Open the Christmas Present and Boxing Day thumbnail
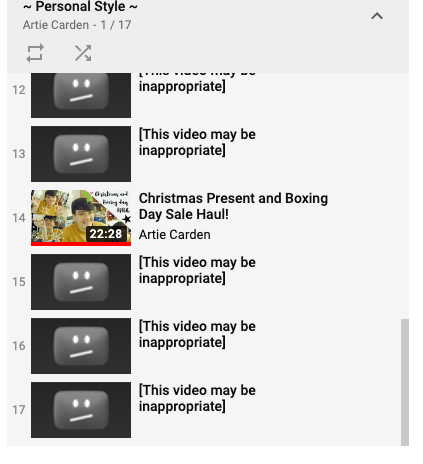This screenshot has height=464, width=423. (x=81, y=218)
